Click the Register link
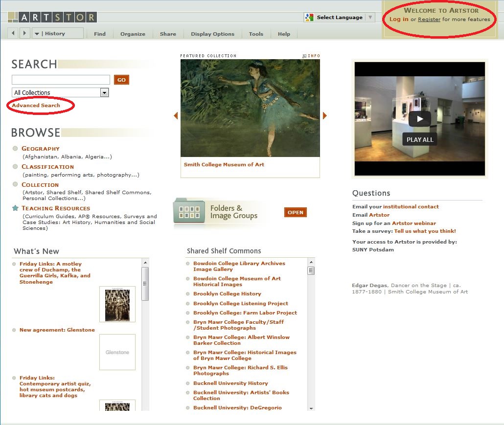The image size is (504, 425). point(429,19)
